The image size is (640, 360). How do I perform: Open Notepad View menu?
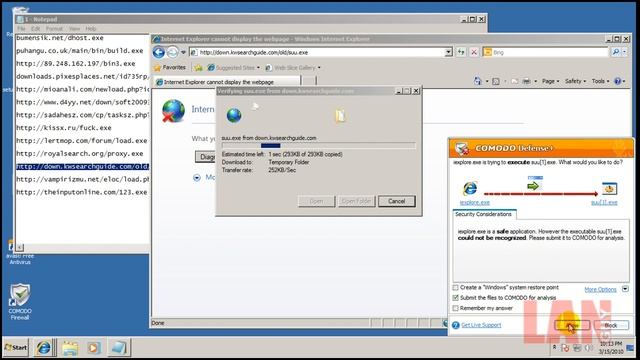pos(74,29)
